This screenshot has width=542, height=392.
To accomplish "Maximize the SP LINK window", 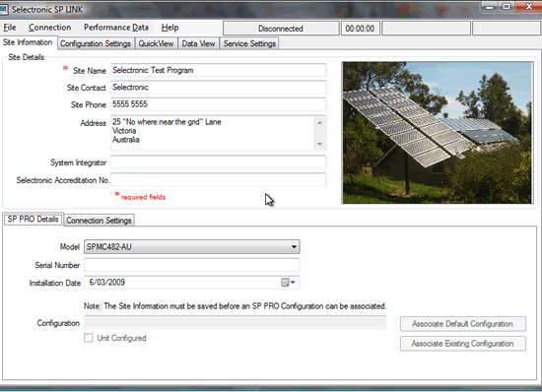I will [x=507, y=7].
